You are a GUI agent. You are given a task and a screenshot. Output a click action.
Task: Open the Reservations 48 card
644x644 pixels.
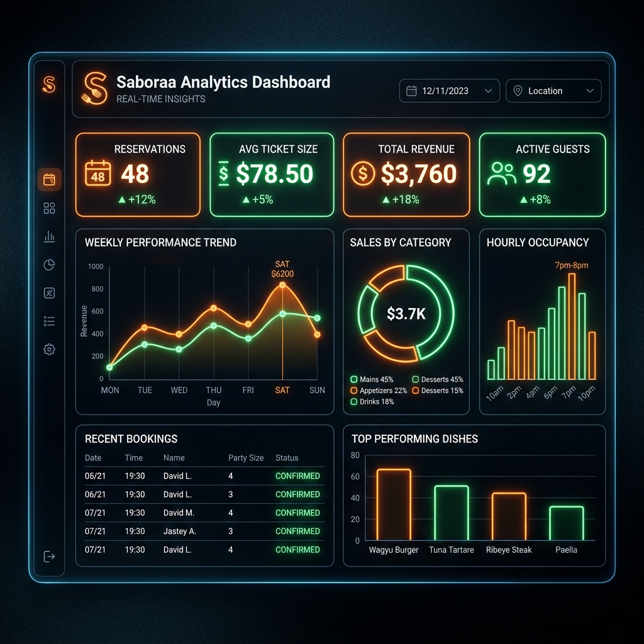pyautogui.click(x=138, y=175)
